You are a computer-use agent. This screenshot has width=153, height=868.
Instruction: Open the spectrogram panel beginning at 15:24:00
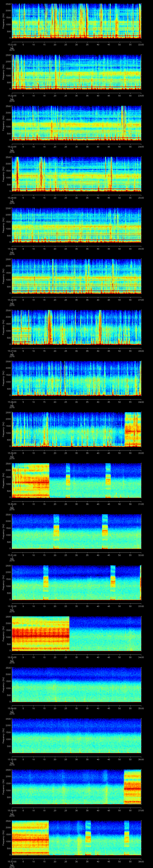coord(76,174)
